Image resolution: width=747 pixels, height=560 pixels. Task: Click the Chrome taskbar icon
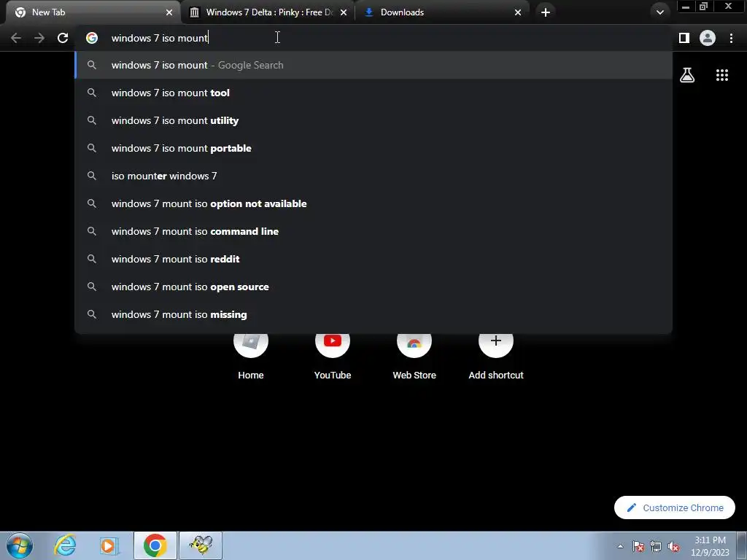tap(155, 545)
